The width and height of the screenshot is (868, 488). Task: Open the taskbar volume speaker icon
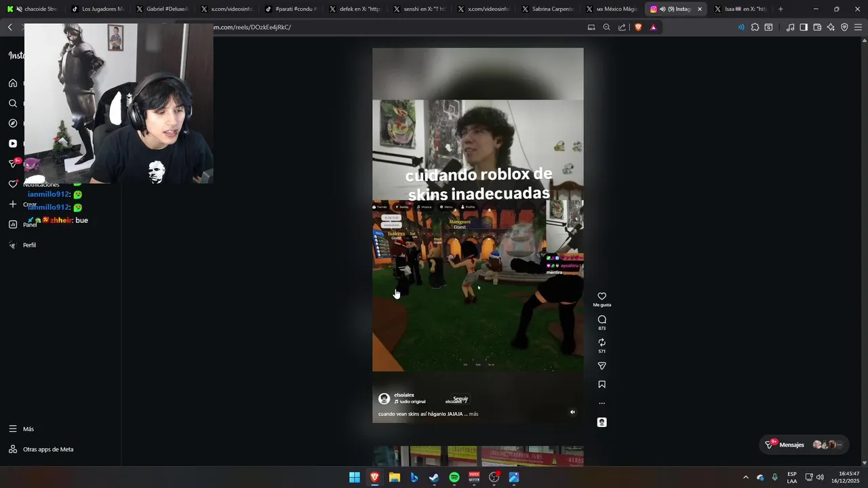click(820, 477)
